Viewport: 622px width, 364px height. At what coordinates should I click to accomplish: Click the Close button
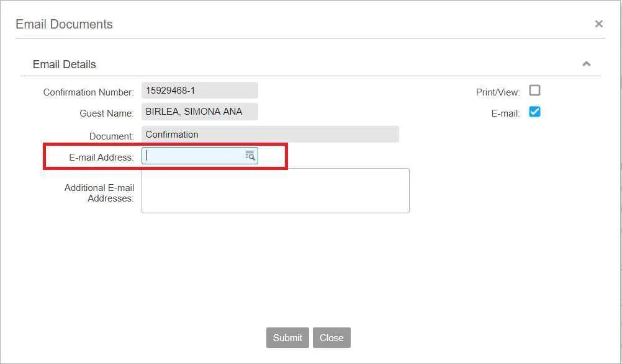(331, 337)
